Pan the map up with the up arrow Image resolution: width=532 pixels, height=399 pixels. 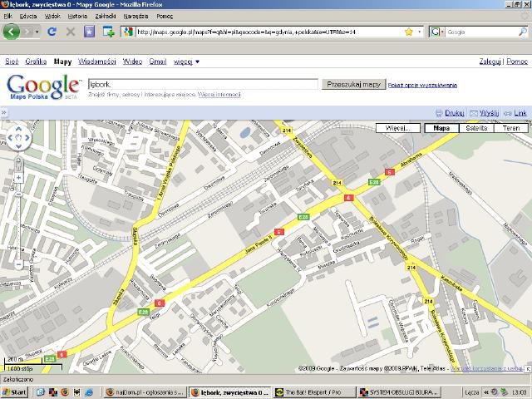(x=18, y=130)
